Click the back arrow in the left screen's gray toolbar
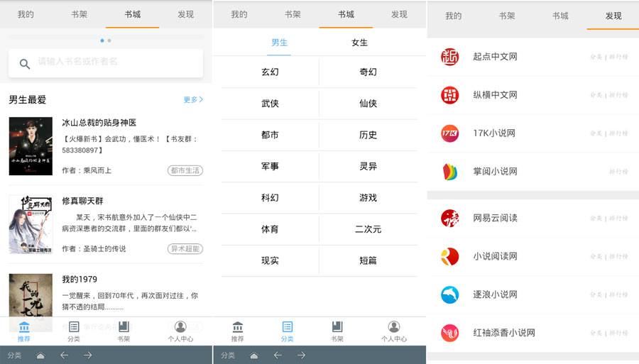 point(64,355)
